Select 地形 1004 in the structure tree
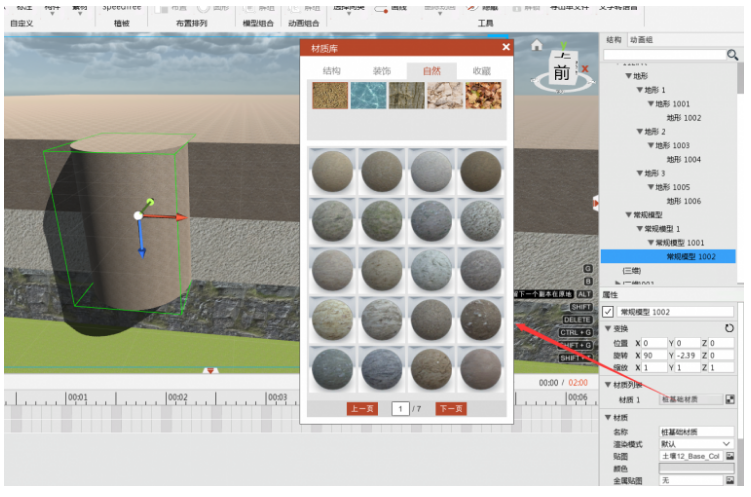The width and height of the screenshot is (751, 497). click(x=685, y=160)
